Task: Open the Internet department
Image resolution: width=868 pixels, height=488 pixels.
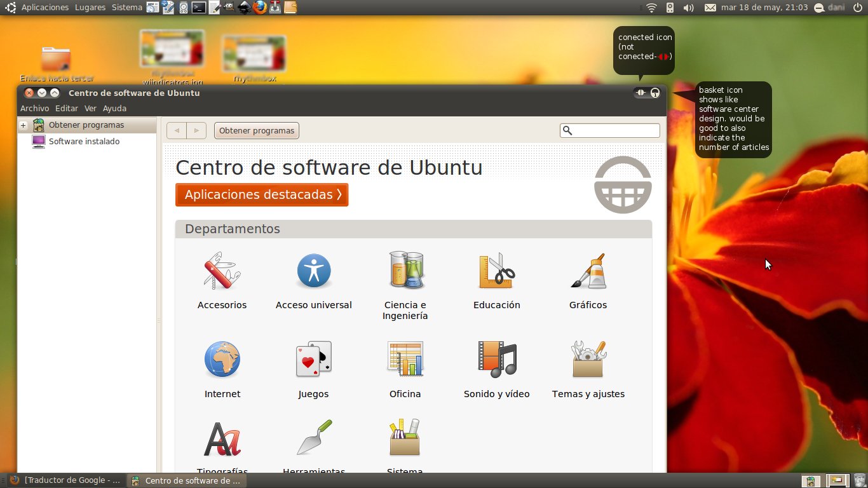Action: (222, 369)
